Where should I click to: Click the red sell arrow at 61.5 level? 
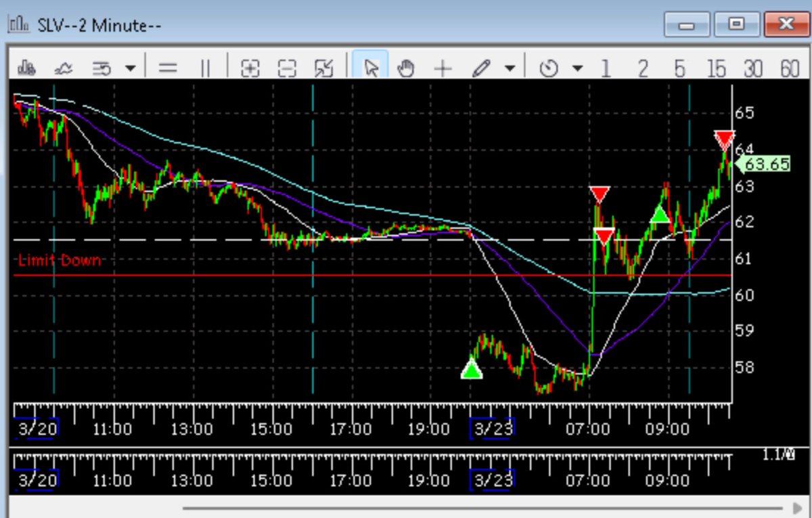pos(604,237)
